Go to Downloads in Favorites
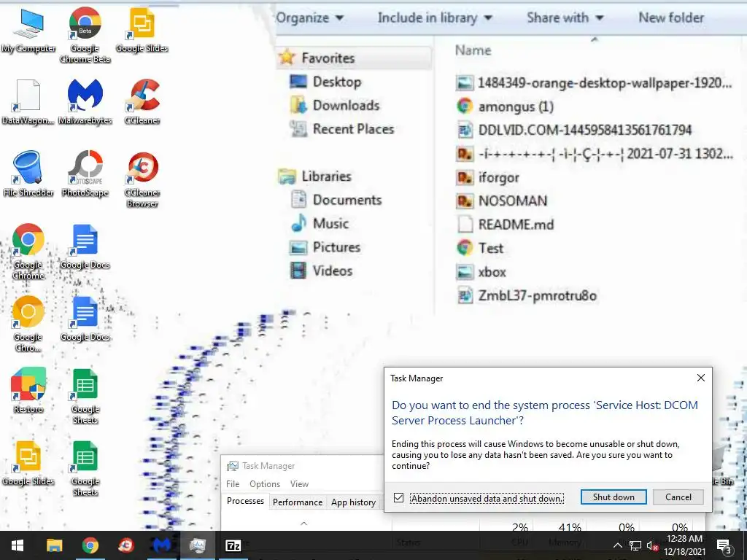 [x=335, y=105]
